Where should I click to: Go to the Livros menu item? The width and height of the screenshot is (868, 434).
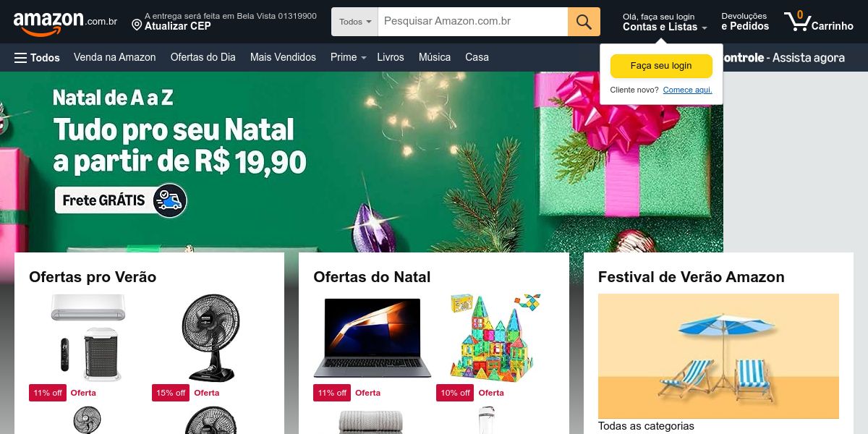click(x=391, y=57)
